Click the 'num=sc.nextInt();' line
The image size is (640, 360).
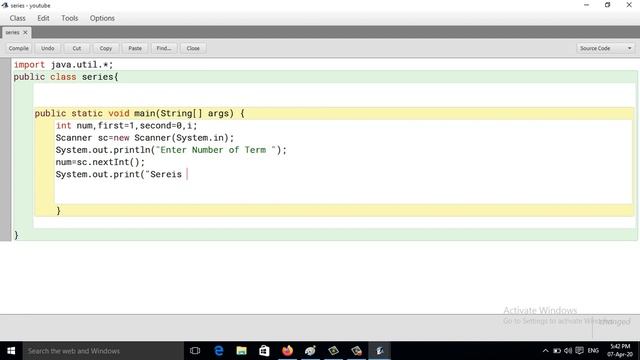tap(100, 162)
